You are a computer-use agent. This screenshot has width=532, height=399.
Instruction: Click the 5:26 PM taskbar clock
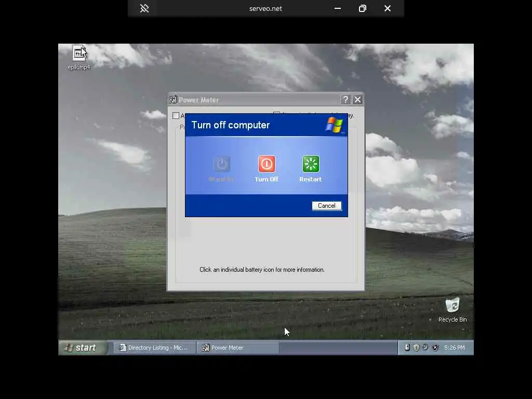pyautogui.click(x=454, y=348)
